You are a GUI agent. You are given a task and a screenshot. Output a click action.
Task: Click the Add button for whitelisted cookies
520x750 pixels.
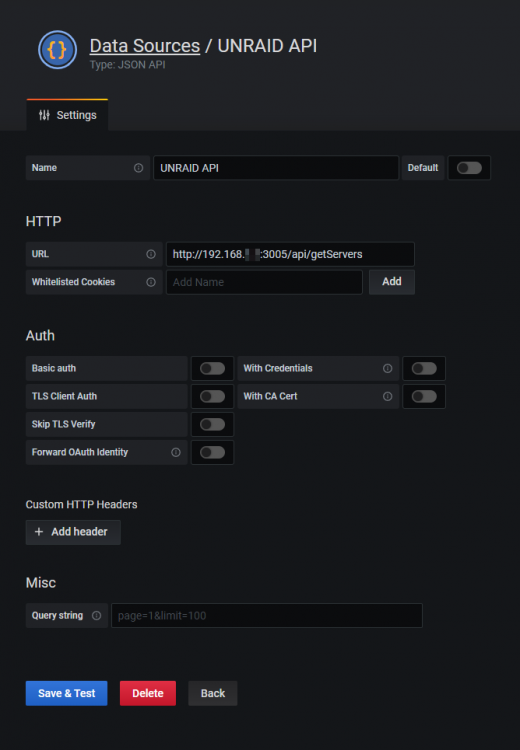click(x=392, y=282)
